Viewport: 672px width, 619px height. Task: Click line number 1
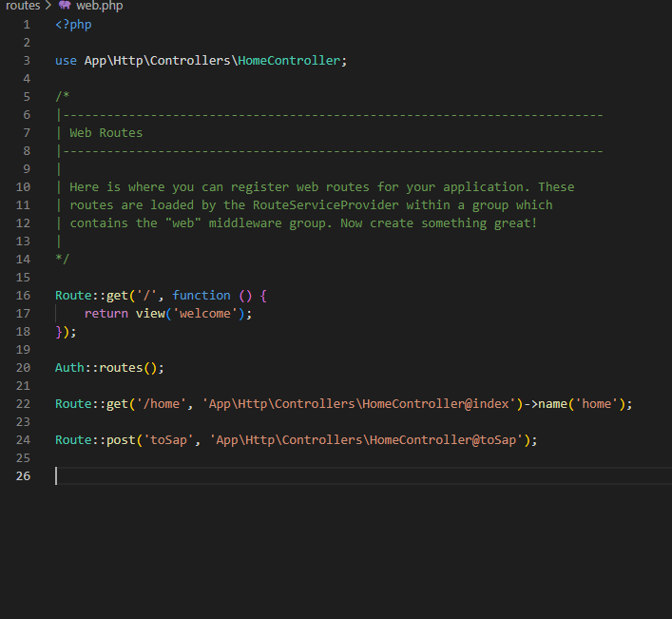(x=27, y=25)
